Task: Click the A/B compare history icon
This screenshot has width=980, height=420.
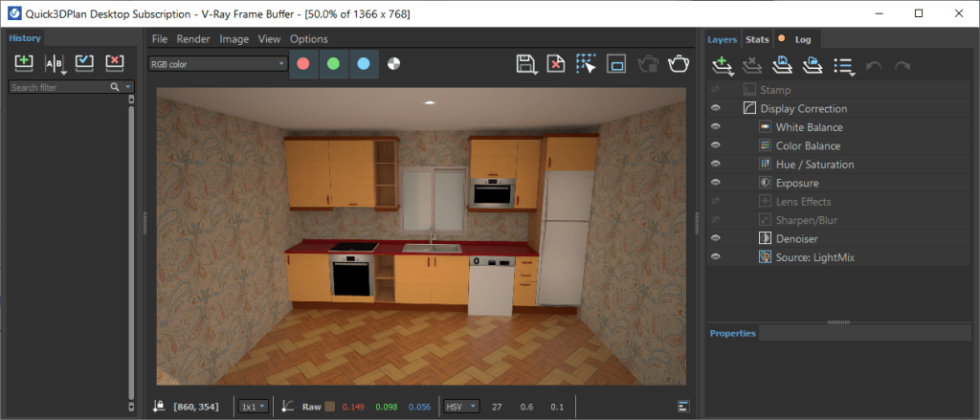Action: coord(55,62)
